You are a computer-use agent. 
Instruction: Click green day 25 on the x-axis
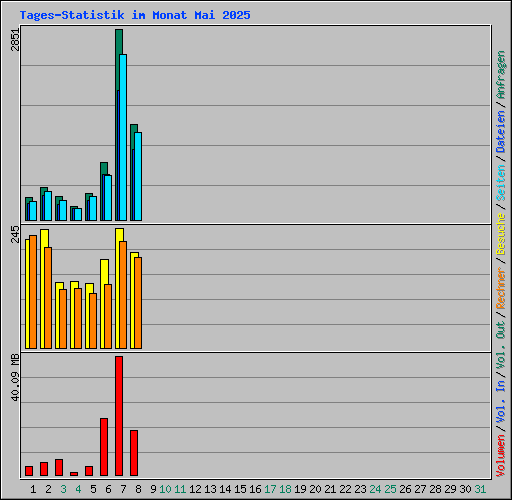(390, 489)
